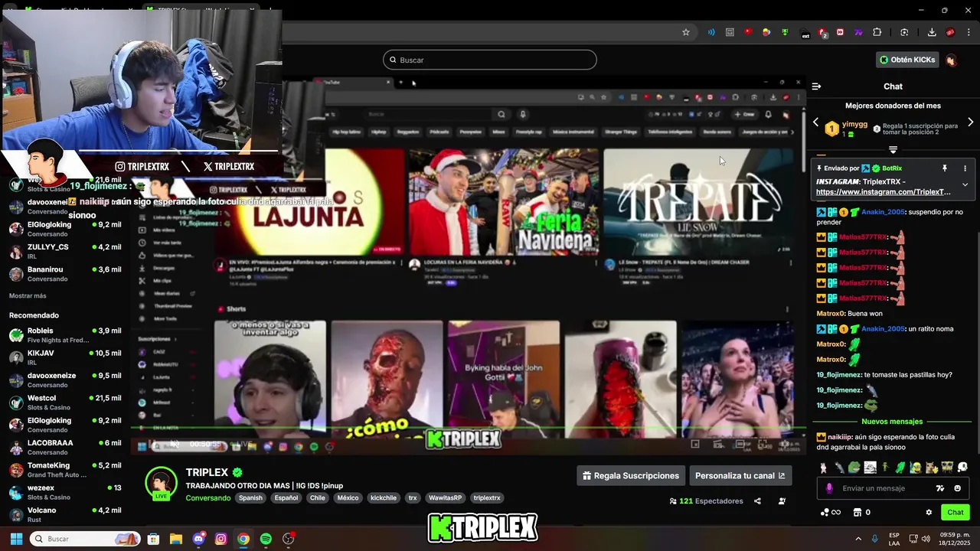
Task: Open the Conversando category link
Action: pos(208,498)
